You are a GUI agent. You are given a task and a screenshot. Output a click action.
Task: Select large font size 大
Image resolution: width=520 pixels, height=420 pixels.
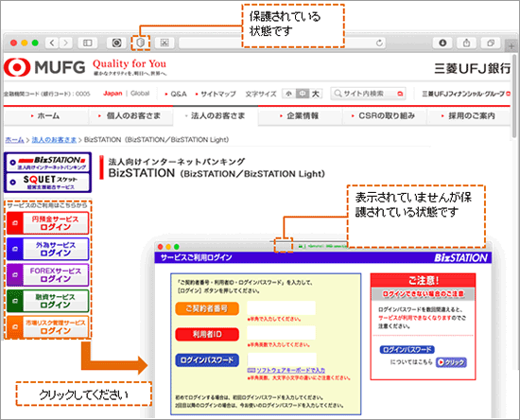(x=316, y=94)
